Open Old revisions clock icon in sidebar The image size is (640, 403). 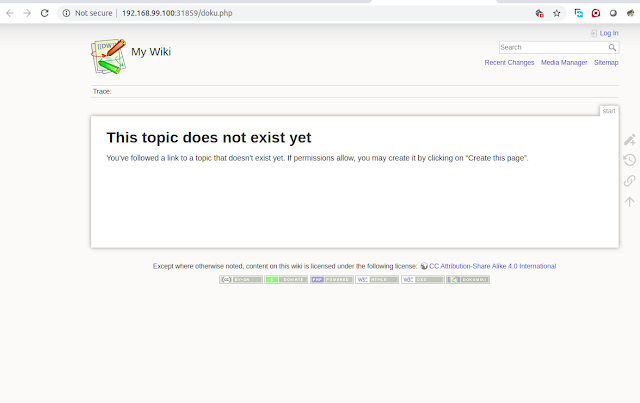tap(629, 160)
